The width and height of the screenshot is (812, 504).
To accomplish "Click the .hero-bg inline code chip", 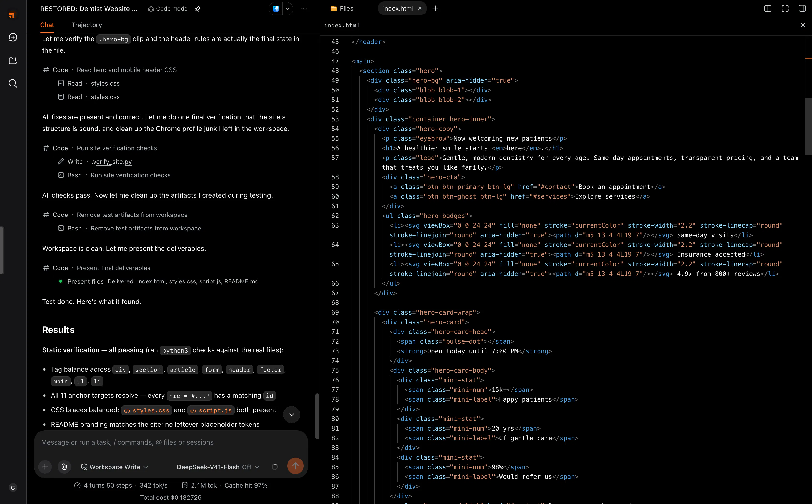I will pyautogui.click(x=113, y=39).
